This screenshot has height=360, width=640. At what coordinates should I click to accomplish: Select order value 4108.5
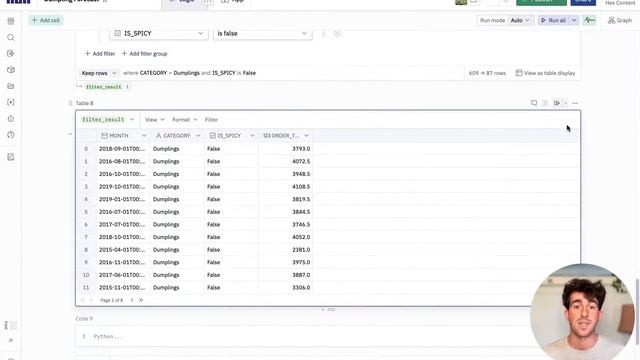285,187
